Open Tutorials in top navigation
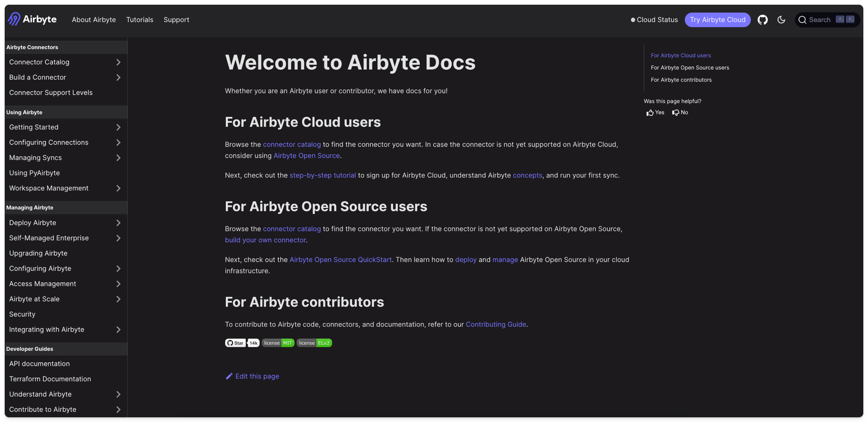The height and width of the screenshot is (422, 868). (140, 20)
